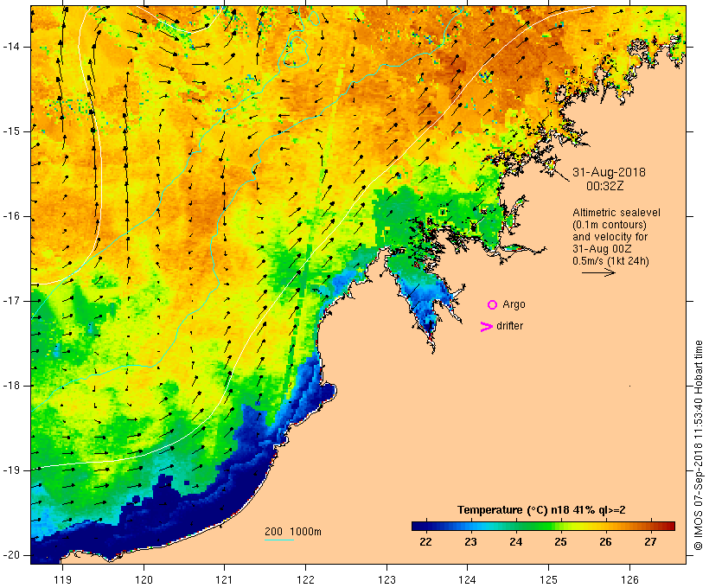Click the '(0.1m contours)' caption line
Screen dimensions: 709x588
coord(610,225)
